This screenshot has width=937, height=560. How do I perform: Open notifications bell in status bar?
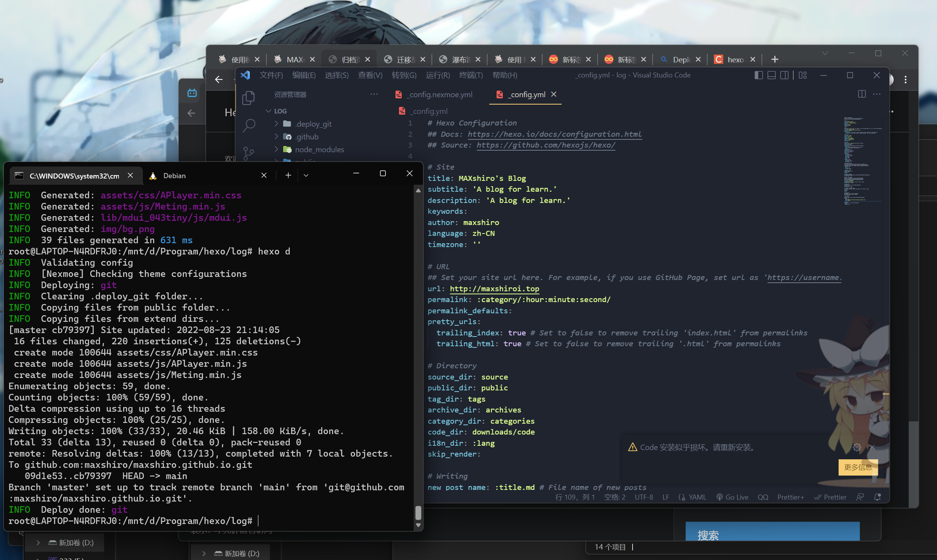[x=877, y=497]
